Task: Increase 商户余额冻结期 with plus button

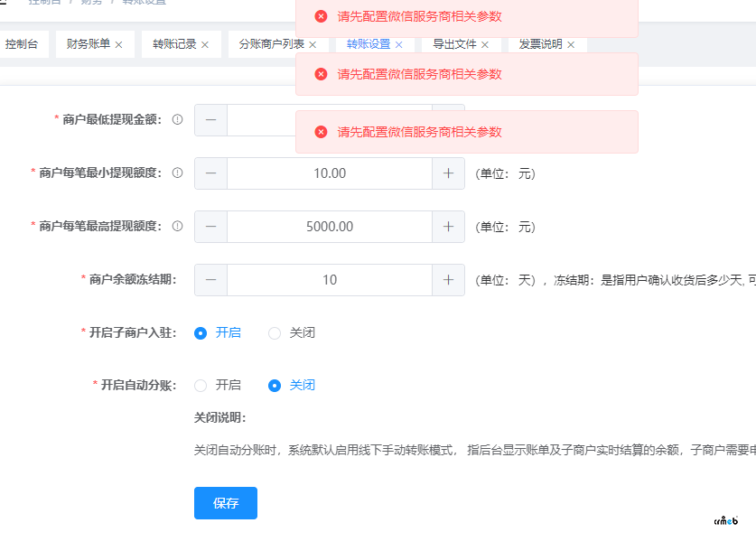Action: click(x=448, y=280)
